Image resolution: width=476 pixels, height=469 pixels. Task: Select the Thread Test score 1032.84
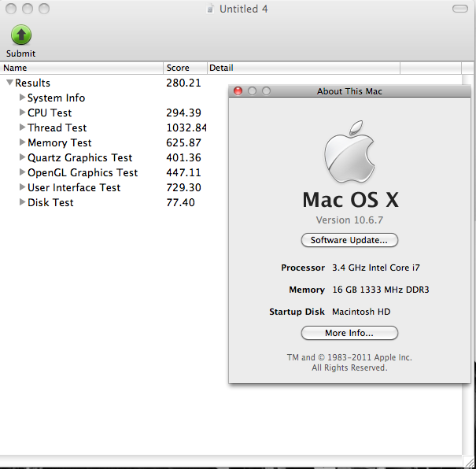tap(186, 127)
